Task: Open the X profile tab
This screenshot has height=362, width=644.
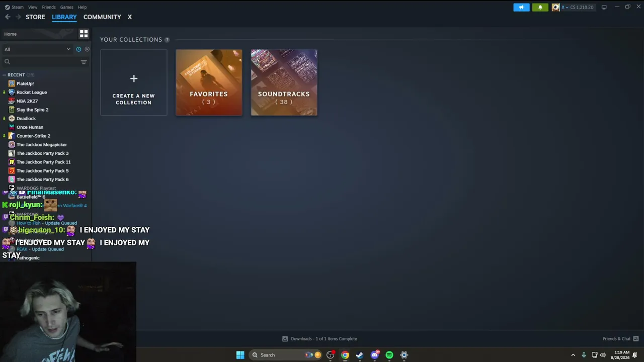Action: (x=129, y=17)
